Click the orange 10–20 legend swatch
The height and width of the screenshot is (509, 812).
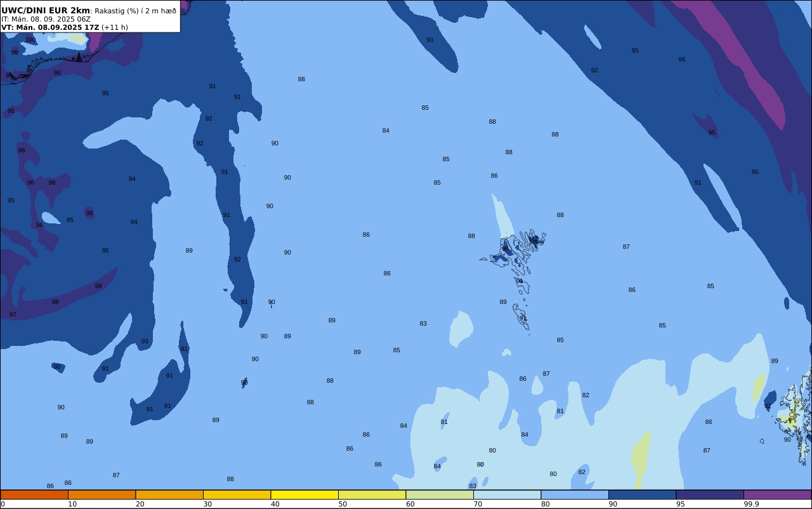(101, 494)
